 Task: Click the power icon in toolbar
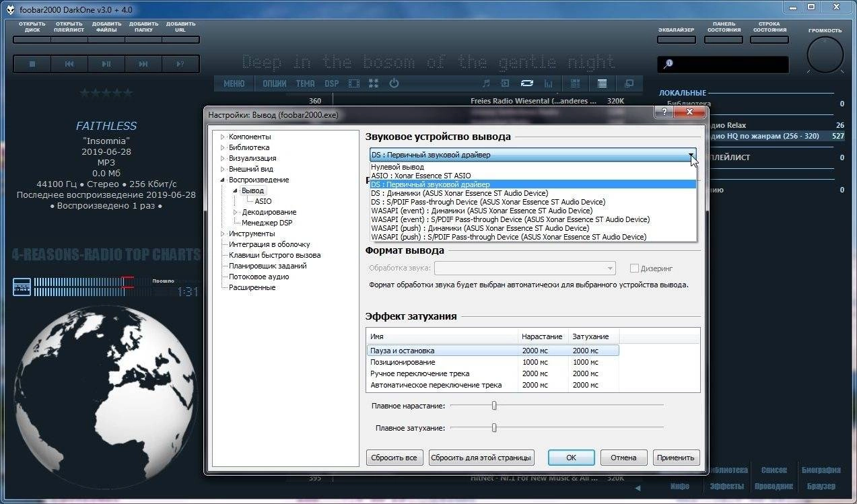[395, 83]
